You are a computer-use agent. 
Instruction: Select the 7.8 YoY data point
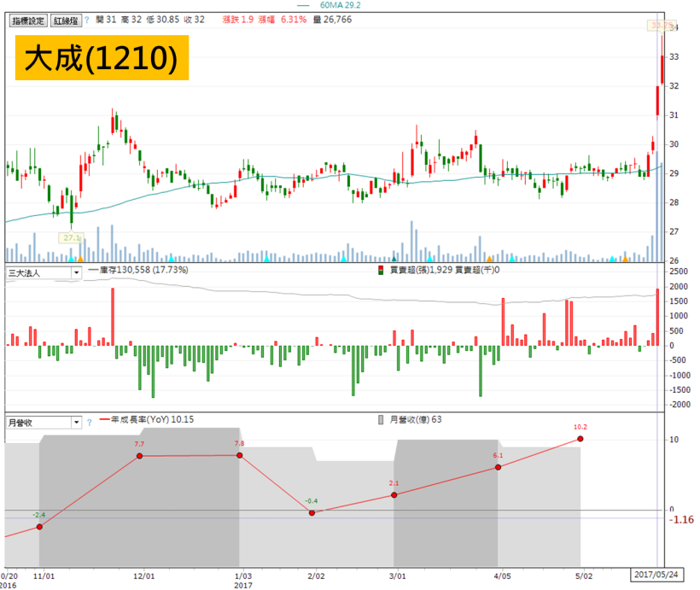(x=240, y=455)
